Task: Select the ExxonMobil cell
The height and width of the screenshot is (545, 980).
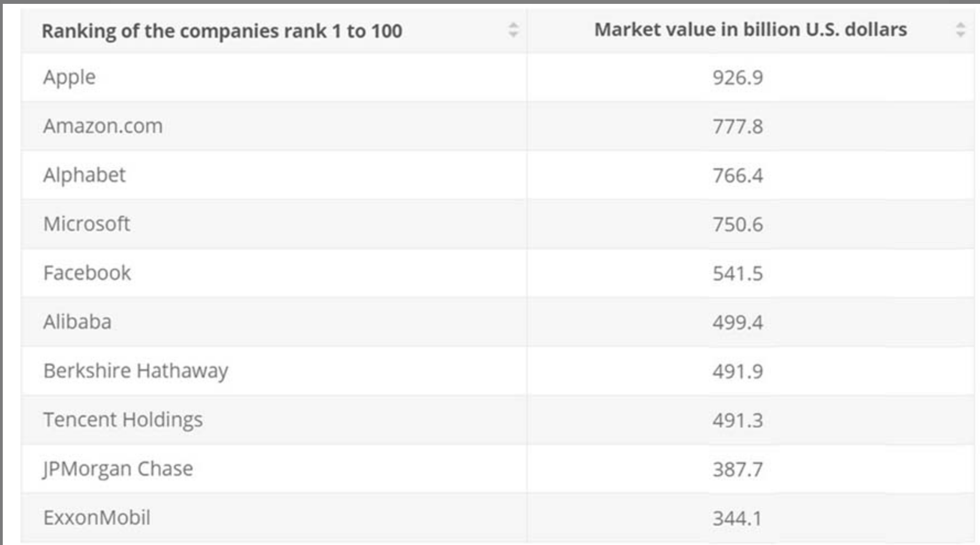Action: pyautogui.click(x=97, y=518)
